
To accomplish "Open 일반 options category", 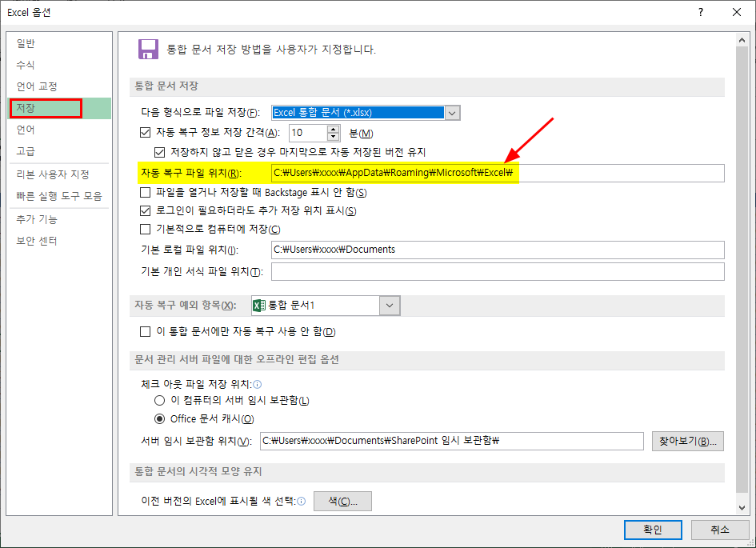I will [59, 43].
